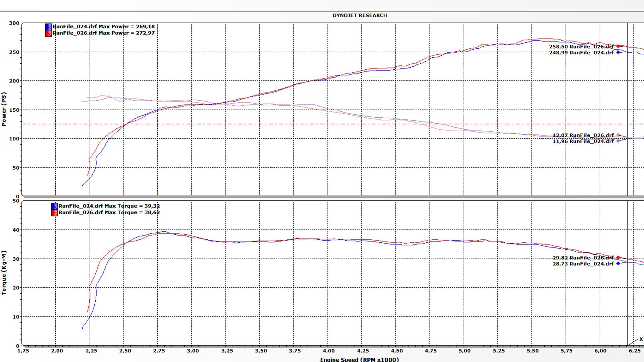Click blue RunFile_024 Max Power legend icon
The height and width of the screenshot is (362, 644).
[x=48, y=27]
